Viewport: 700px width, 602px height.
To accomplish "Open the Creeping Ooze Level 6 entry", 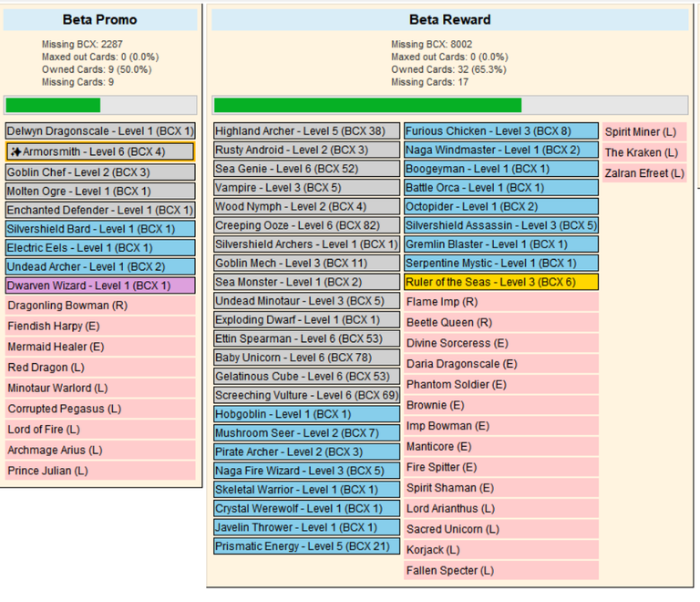I will coord(306,225).
